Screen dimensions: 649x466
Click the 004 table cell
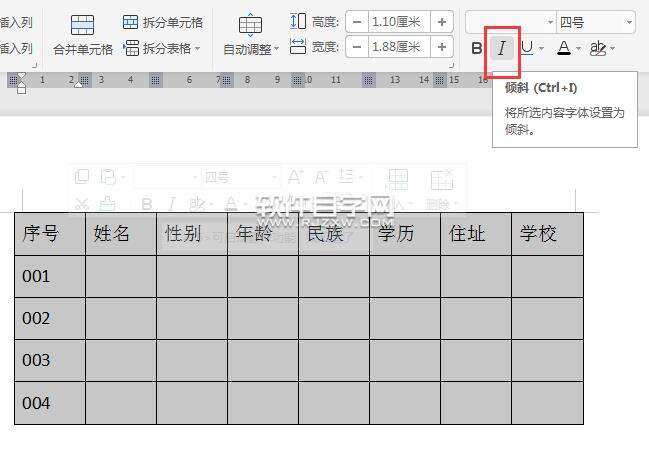coord(50,403)
